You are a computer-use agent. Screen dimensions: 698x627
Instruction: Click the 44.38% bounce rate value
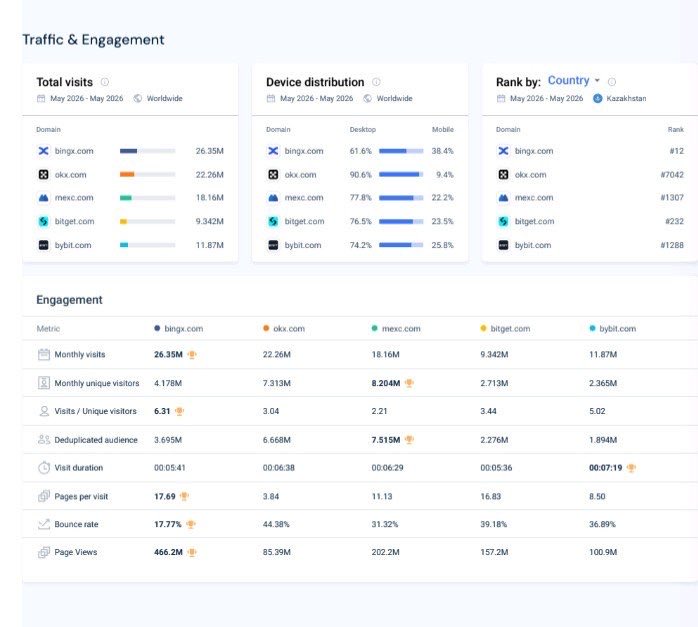click(x=276, y=524)
